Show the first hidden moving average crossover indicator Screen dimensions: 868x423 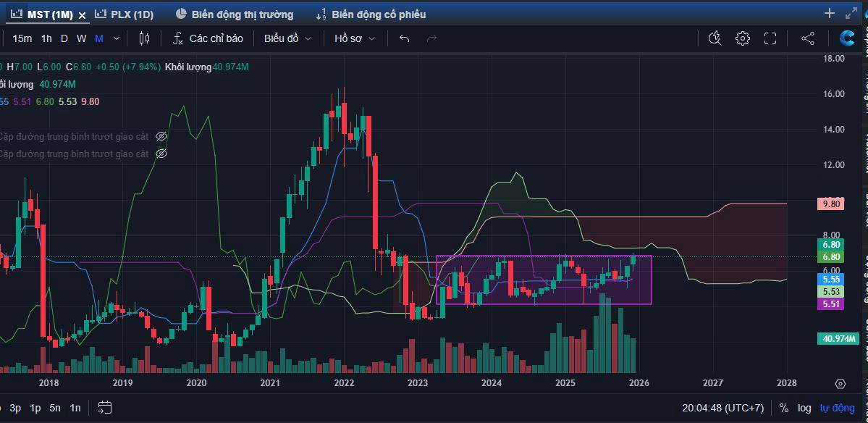[161, 136]
